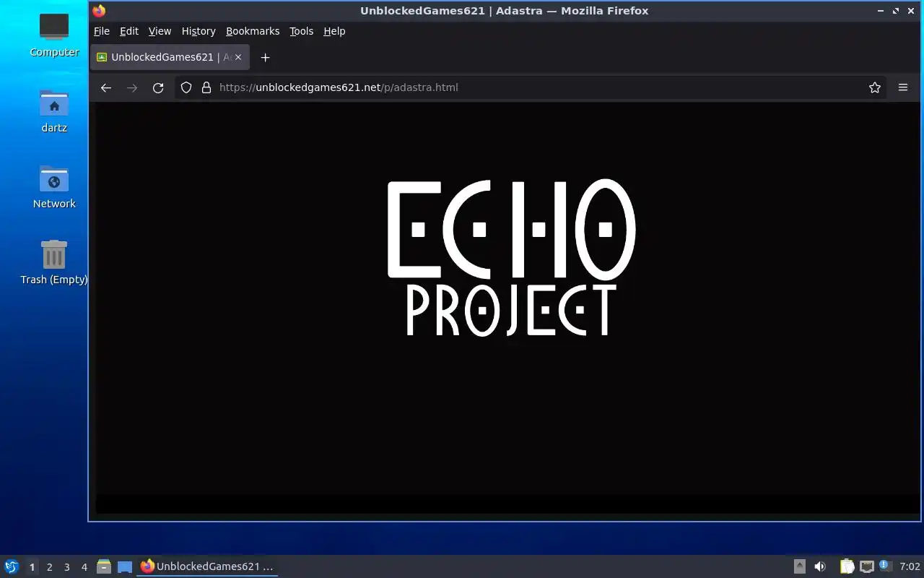Click the 7:02 panel clock
This screenshot has width=924, height=578.
(910, 566)
